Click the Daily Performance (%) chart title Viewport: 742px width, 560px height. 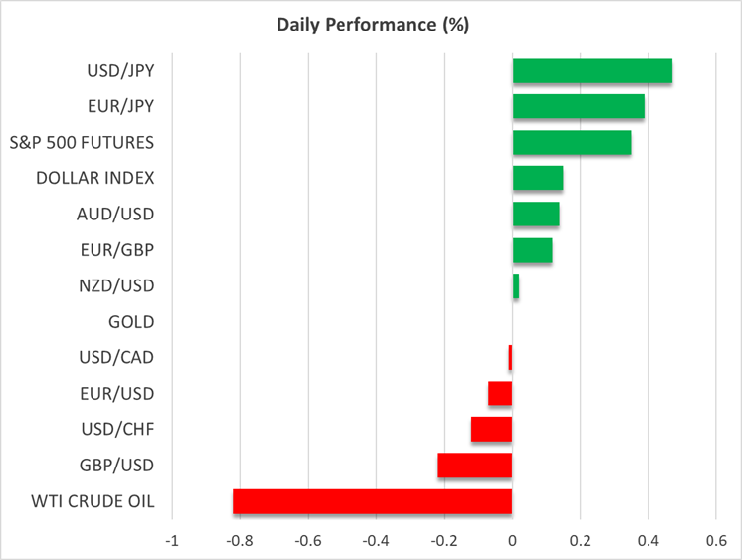click(371, 26)
